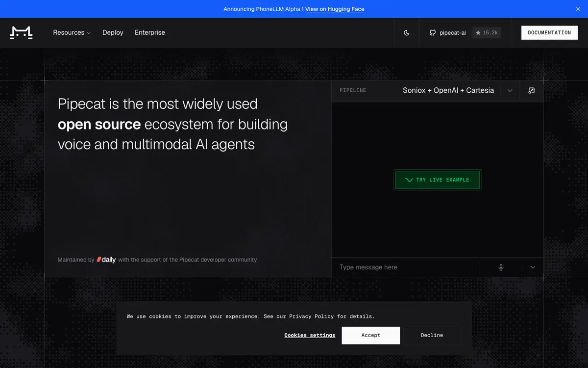Click the Pipecat logo icon
This screenshot has height=368, width=588.
(21, 33)
